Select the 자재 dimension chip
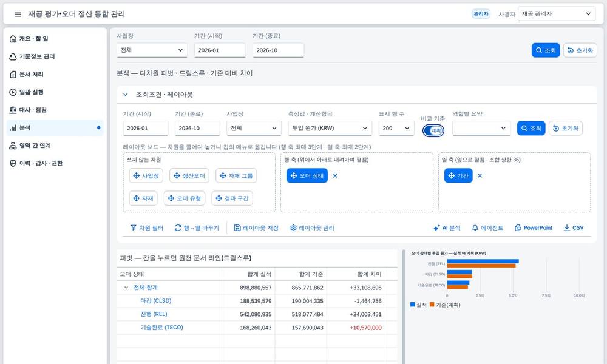Screen dimensions: 607x364 143,198
